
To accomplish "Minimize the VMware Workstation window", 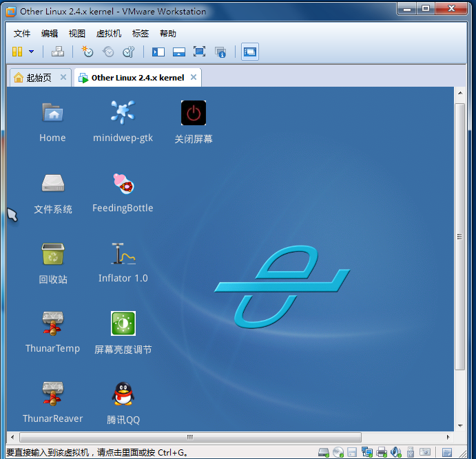I will [x=407, y=9].
